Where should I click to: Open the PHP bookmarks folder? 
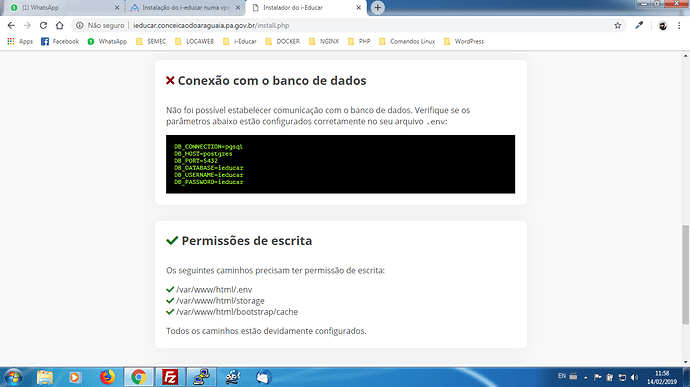359,41
